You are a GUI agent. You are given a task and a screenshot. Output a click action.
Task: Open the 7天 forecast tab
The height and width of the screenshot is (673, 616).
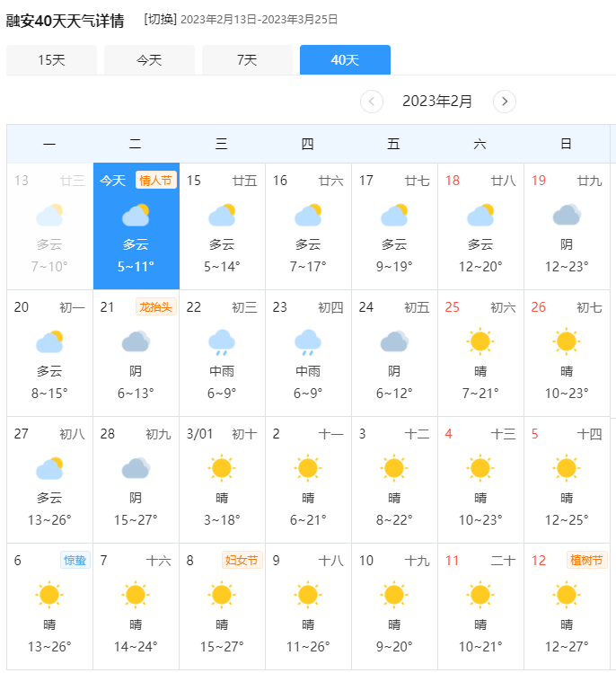(x=247, y=59)
